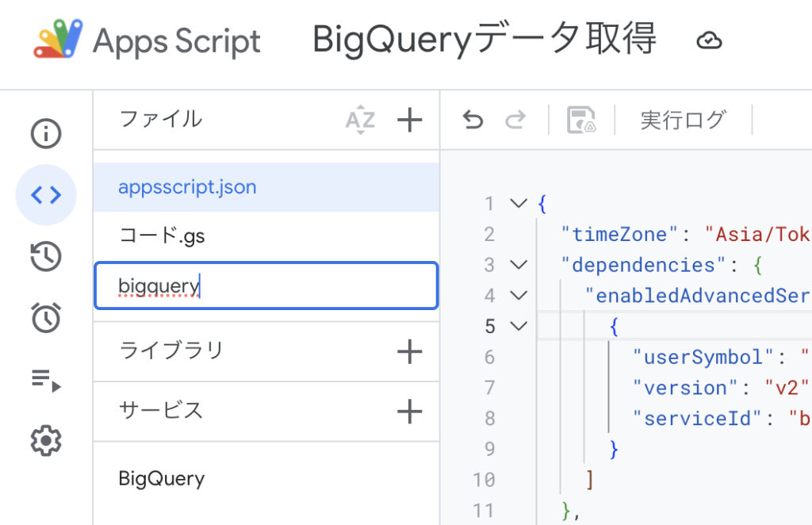
Task: Add a library with plus icon
Action: 410,352
